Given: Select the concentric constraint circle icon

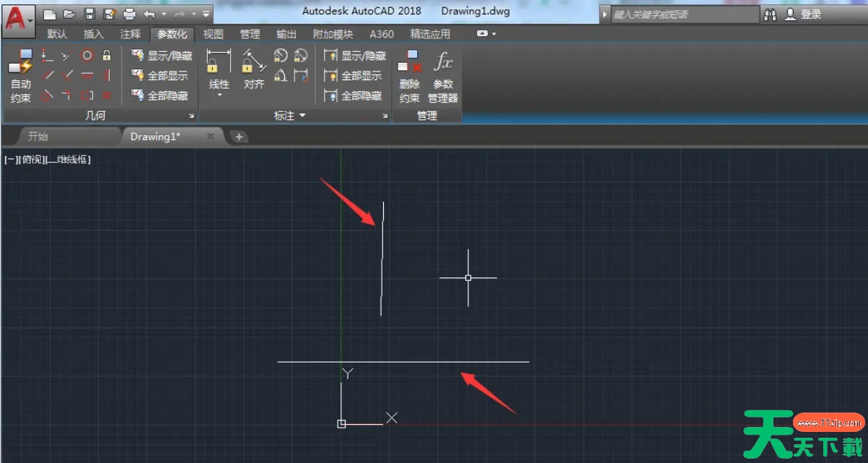Looking at the screenshot, I should coord(87,56).
